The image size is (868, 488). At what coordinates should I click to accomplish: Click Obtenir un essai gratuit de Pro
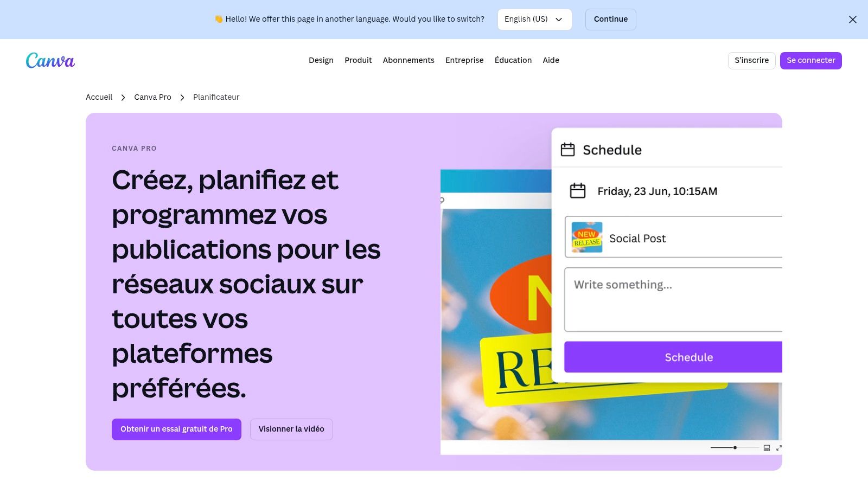coord(176,429)
